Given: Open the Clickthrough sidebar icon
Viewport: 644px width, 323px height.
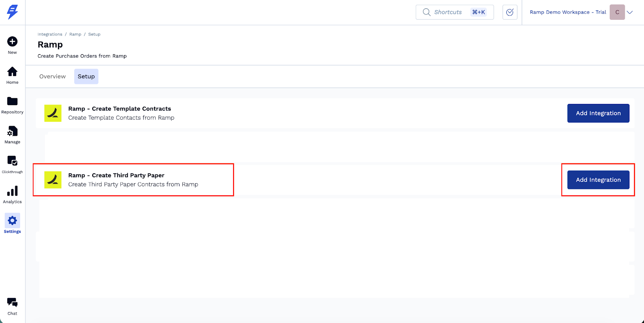Looking at the screenshot, I should (x=12, y=161).
